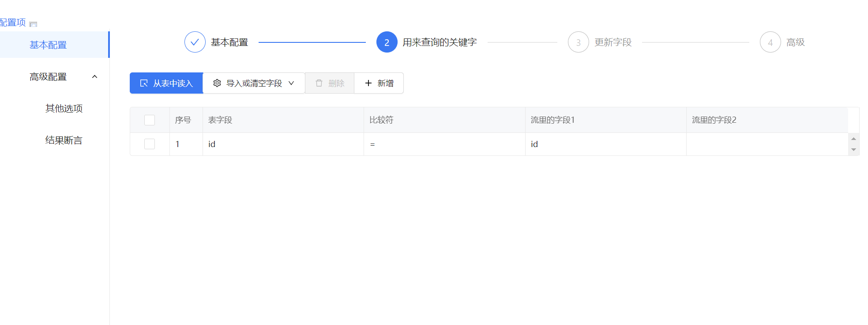Click the 配置项 link at top left
The width and height of the screenshot is (868, 325).
[x=13, y=23]
